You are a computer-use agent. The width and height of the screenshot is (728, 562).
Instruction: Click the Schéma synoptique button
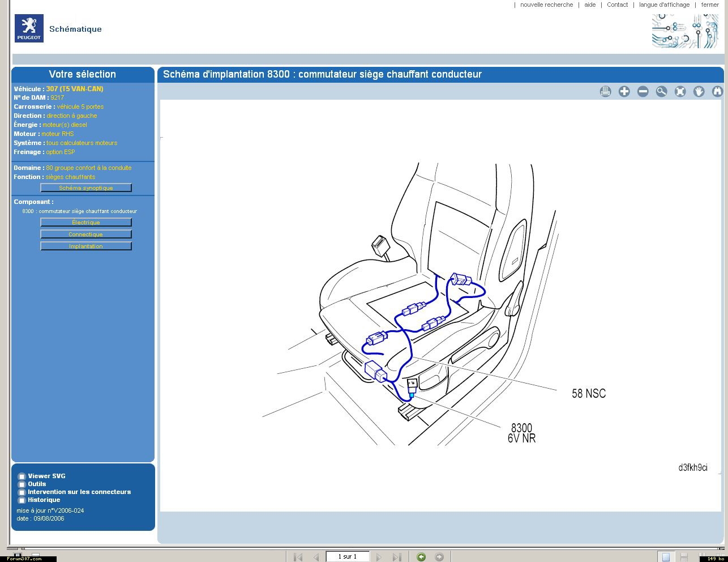[x=86, y=188]
